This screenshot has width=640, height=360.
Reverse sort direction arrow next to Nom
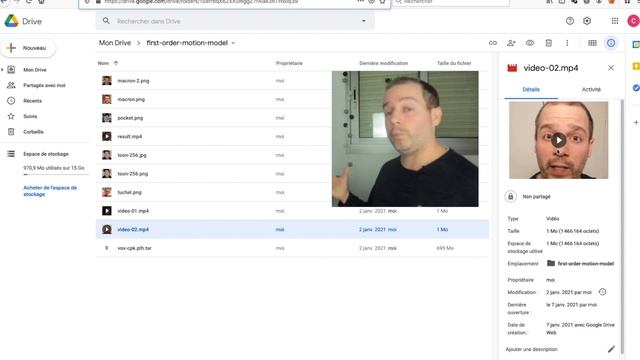click(x=116, y=63)
